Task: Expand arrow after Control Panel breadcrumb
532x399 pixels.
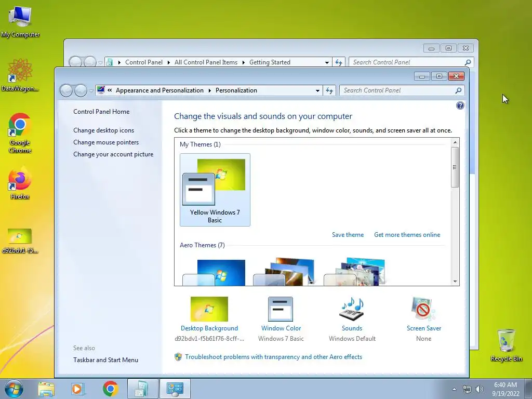Action: tap(168, 62)
